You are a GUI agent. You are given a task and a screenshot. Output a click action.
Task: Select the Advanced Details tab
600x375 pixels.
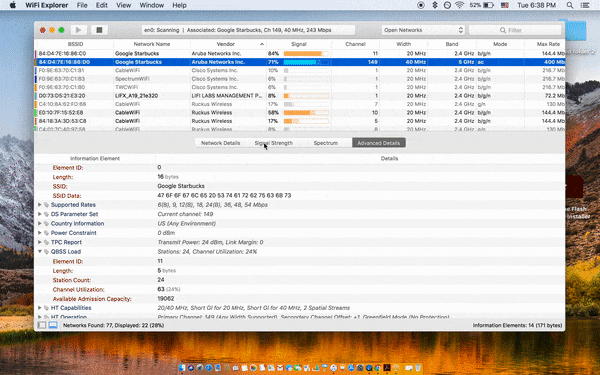pos(378,143)
